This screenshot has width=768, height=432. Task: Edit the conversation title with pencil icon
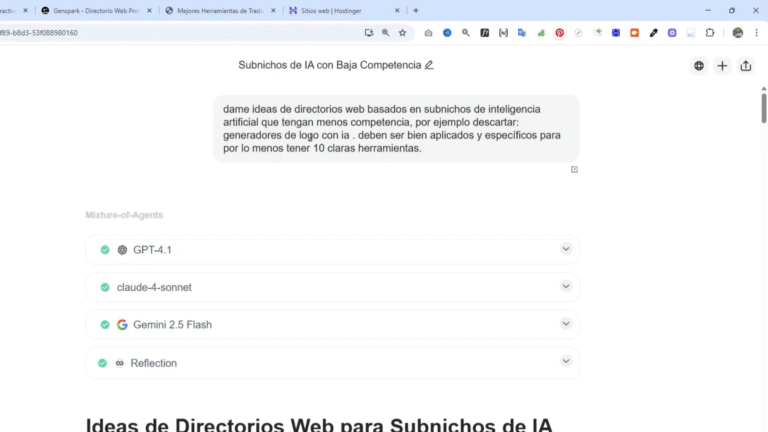tap(429, 65)
